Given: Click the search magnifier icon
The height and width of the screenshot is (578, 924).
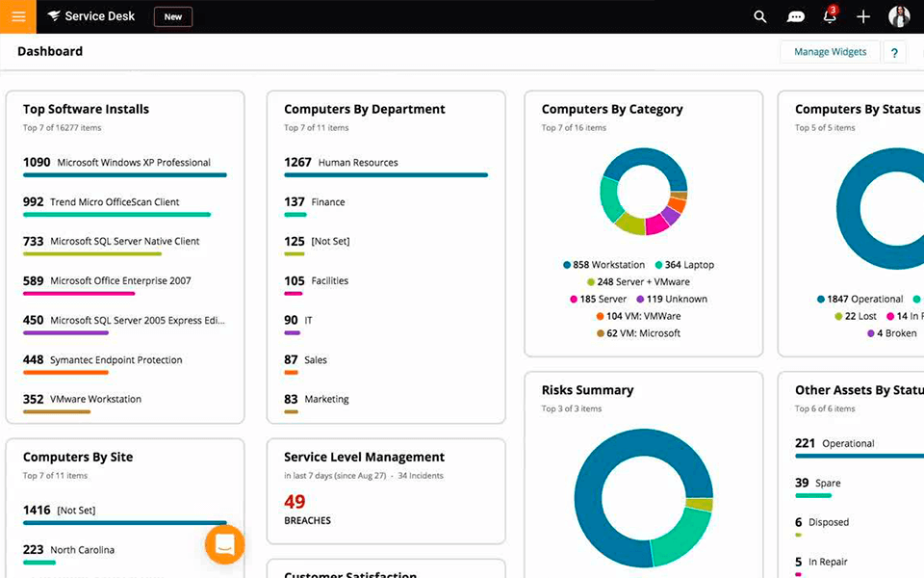Looking at the screenshot, I should pos(759,16).
